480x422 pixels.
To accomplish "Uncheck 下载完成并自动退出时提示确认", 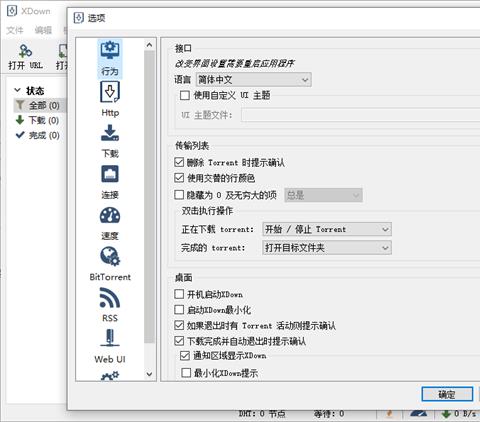I will (x=179, y=341).
